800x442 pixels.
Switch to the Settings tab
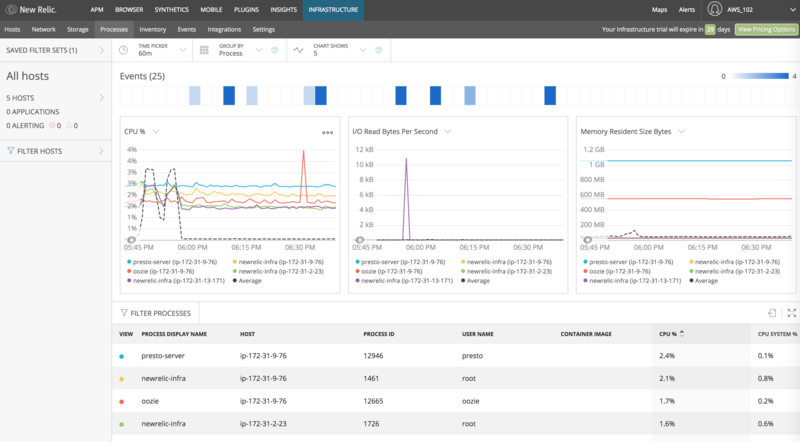(x=264, y=30)
